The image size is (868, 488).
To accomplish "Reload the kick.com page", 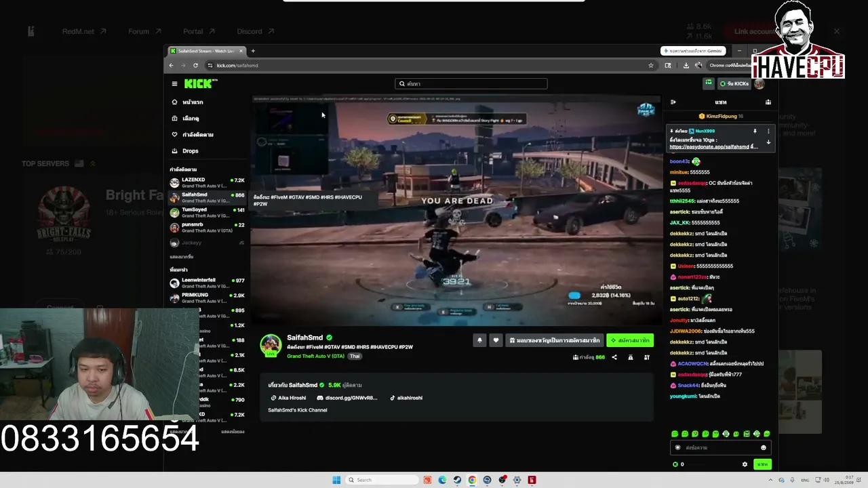I will 195,65.
